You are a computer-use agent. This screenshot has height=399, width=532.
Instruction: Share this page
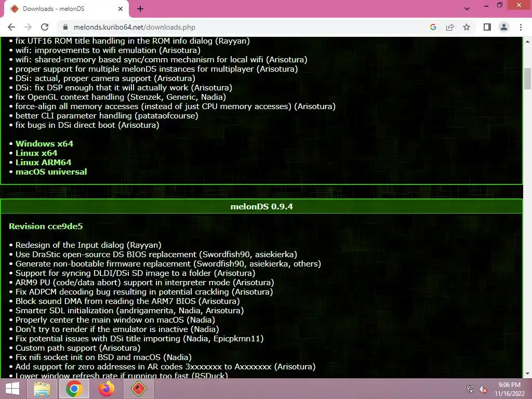click(x=450, y=27)
